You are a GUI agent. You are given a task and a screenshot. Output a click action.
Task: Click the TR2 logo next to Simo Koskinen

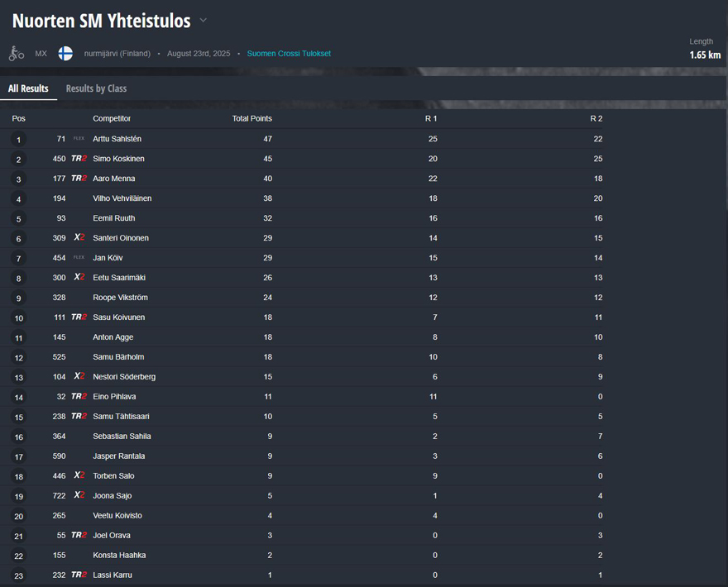(79, 158)
